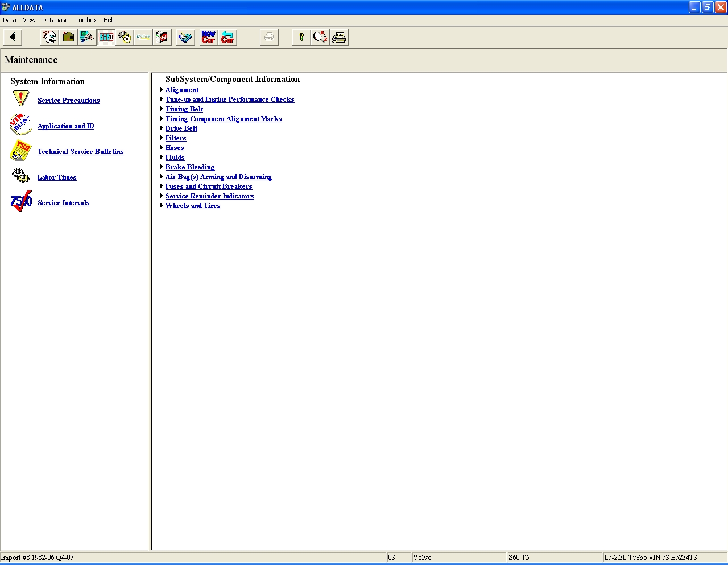Open the Application and ID link

[x=66, y=126]
